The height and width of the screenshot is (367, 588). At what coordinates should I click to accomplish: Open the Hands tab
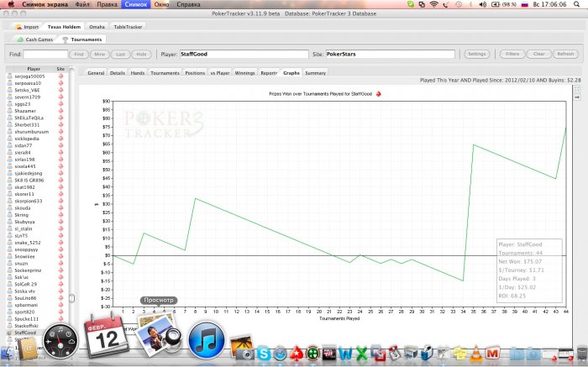pyautogui.click(x=138, y=73)
